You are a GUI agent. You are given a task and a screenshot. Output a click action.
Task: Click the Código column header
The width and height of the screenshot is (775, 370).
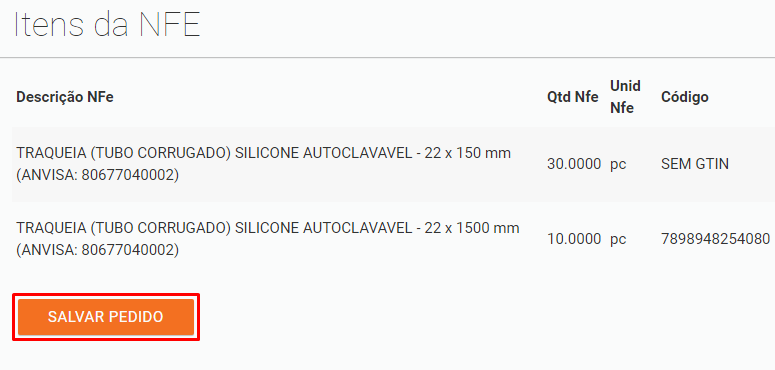coord(685,97)
